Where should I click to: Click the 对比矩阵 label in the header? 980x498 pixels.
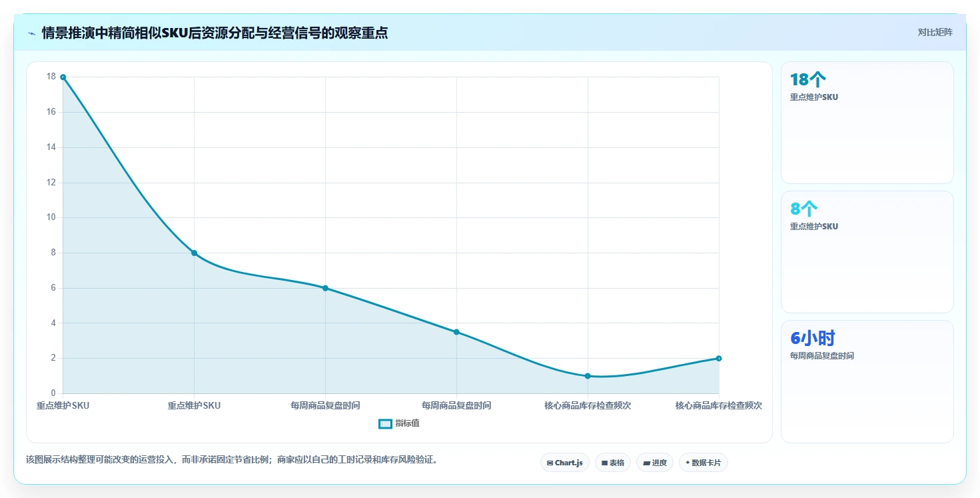935,32
